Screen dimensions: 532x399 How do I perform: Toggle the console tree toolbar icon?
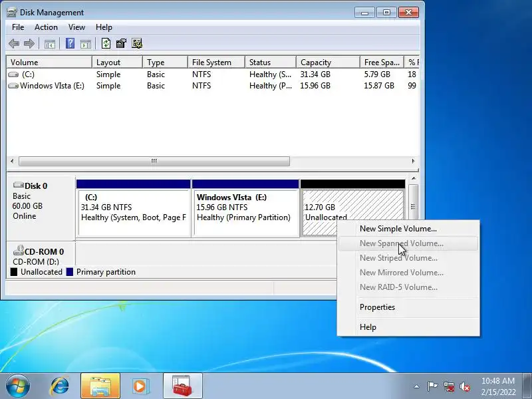coord(50,44)
